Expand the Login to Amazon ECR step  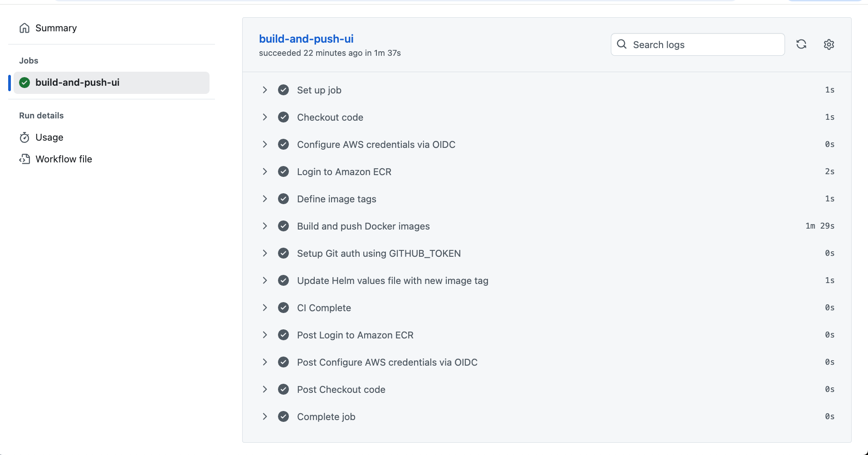pyautogui.click(x=265, y=171)
